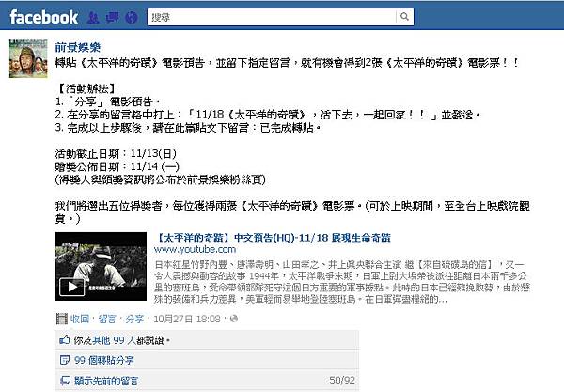564x392 pixels.
Task: Open the messages icon in header
Action: point(113,17)
